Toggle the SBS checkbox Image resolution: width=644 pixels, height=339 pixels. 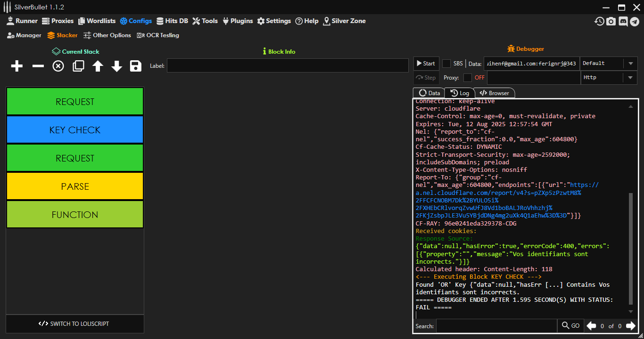(x=446, y=64)
